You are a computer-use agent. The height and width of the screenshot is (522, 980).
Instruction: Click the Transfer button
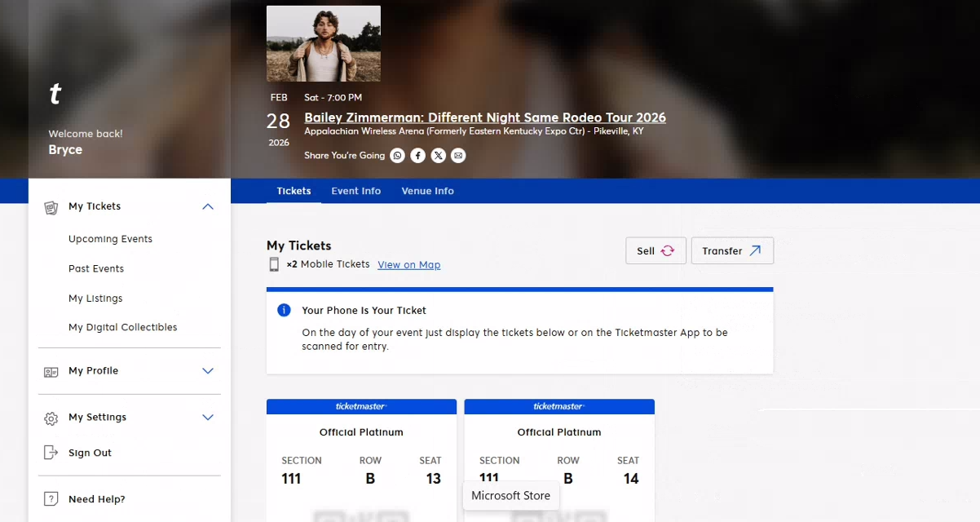[732, 250]
